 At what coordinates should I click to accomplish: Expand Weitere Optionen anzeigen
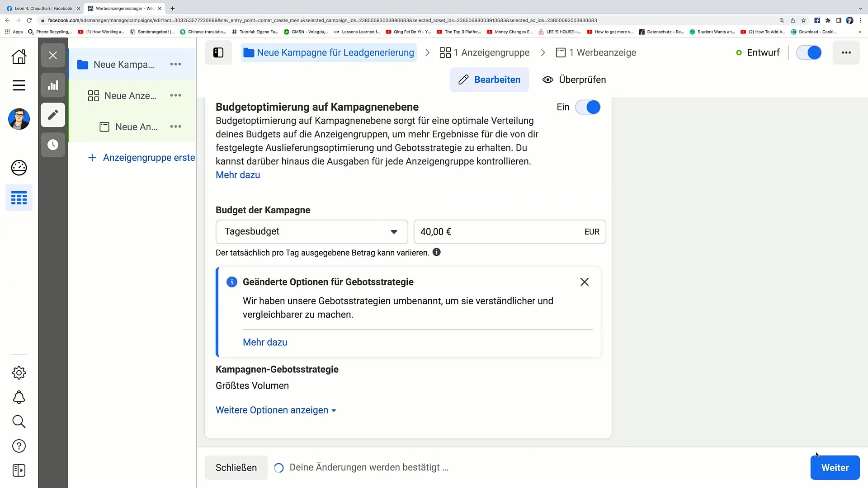tap(276, 410)
